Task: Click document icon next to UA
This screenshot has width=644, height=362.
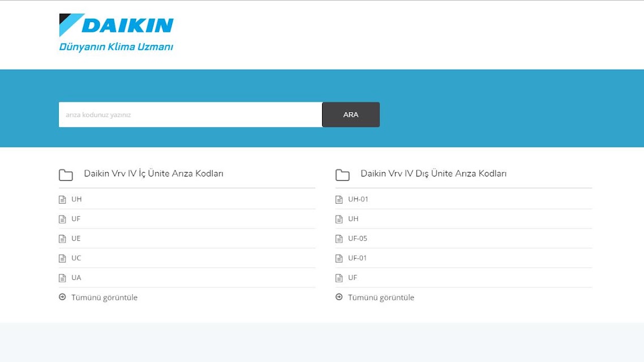Action: click(x=62, y=278)
